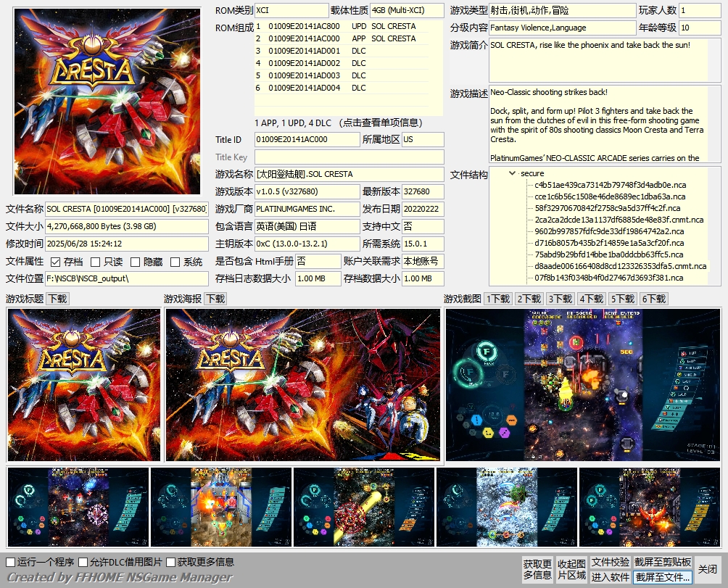This screenshot has height=588, width=728.
Task: Click the 文件位置 path field
Action: 127,278
